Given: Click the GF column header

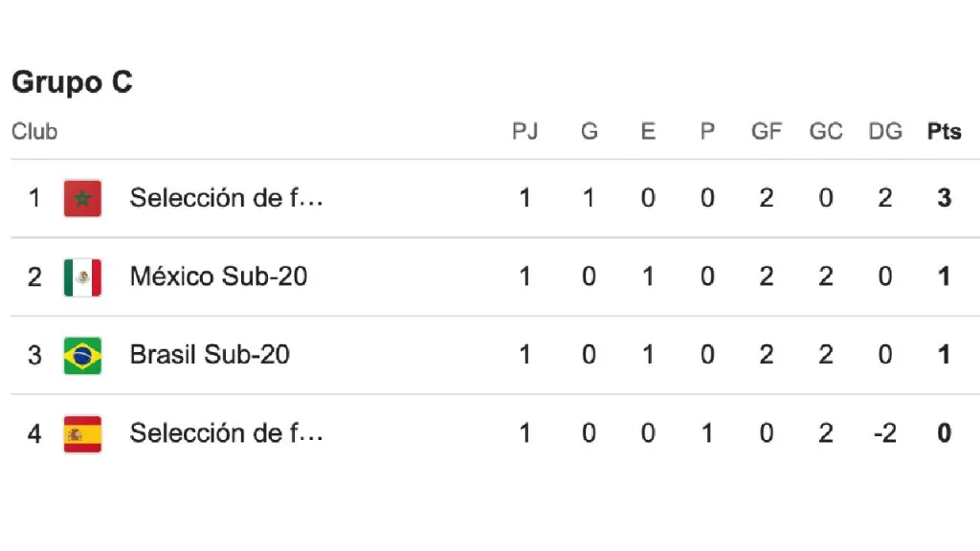Looking at the screenshot, I should 767,131.
